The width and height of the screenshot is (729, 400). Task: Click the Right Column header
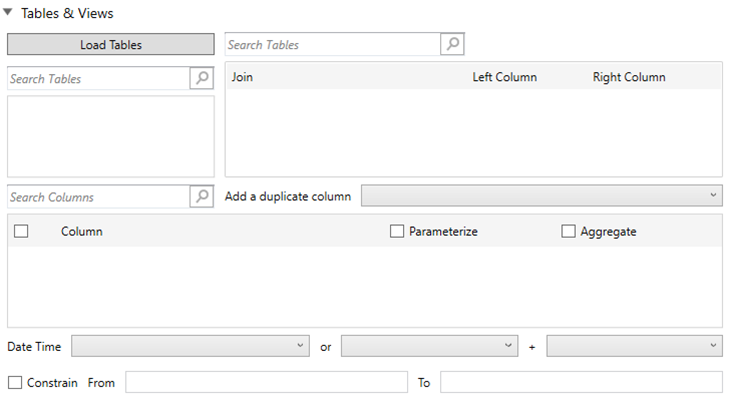click(628, 77)
